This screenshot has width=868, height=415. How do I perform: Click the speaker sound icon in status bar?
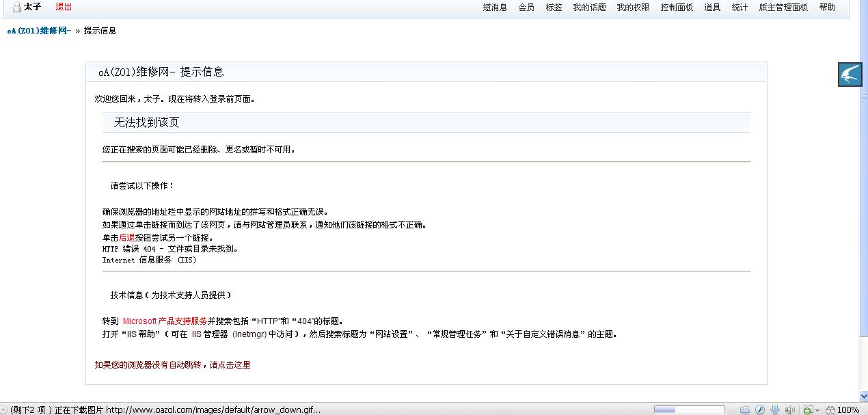coord(790,410)
